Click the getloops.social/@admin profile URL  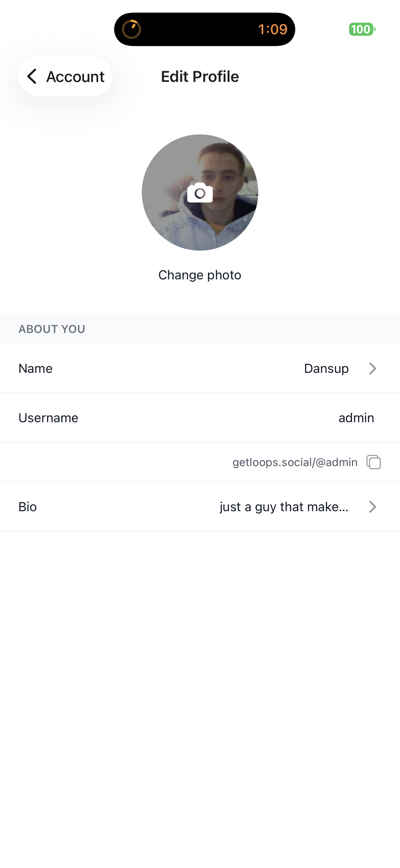click(x=295, y=462)
